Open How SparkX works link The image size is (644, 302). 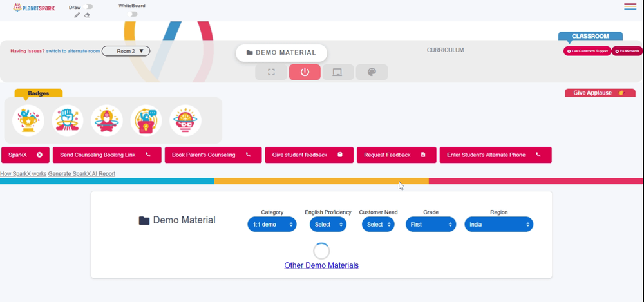tap(23, 174)
